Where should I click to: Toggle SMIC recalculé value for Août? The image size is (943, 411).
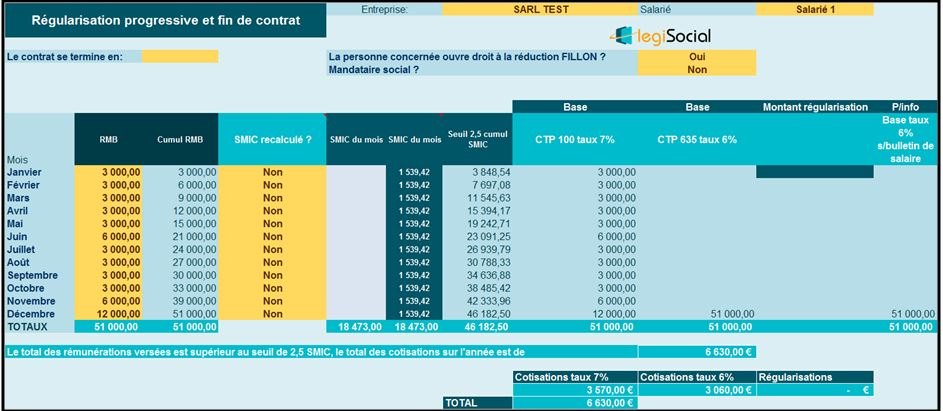(x=272, y=262)
